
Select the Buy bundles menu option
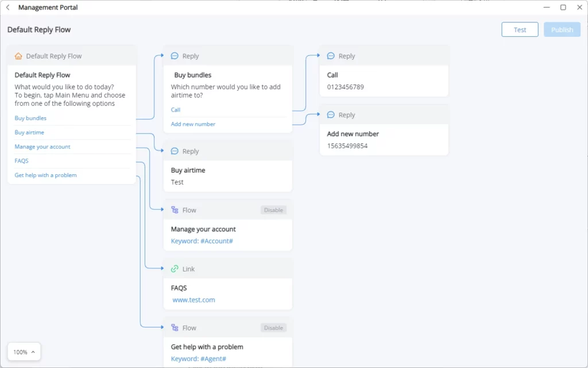click(x=30, y=118)
